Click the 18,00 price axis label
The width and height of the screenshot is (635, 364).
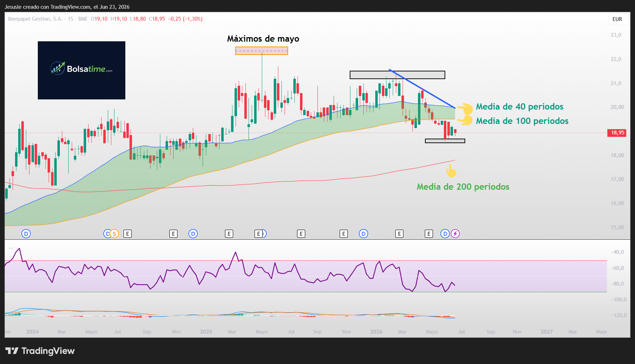pyautogui.click(x=617, y=155)
